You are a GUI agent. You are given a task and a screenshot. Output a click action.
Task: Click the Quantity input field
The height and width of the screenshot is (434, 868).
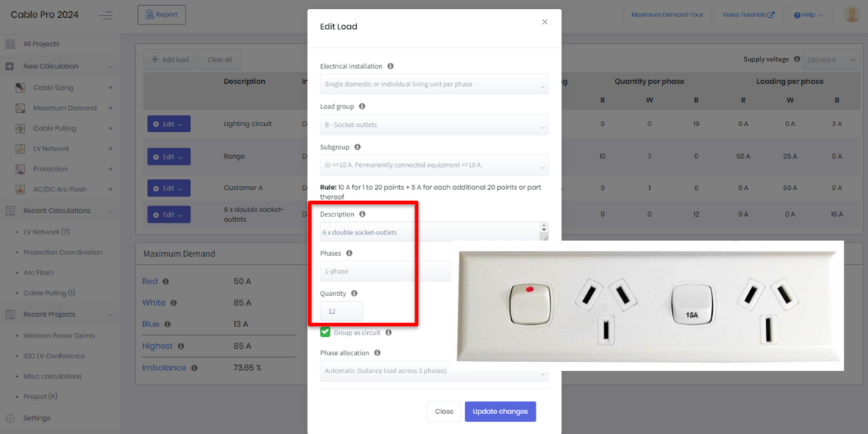point(341,312)
